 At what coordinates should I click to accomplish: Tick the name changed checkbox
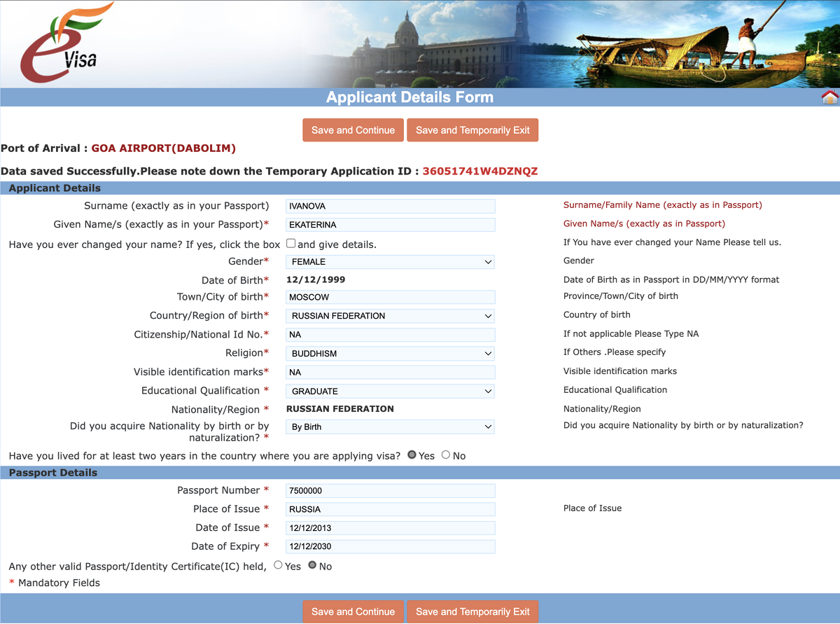click(290, 244)
